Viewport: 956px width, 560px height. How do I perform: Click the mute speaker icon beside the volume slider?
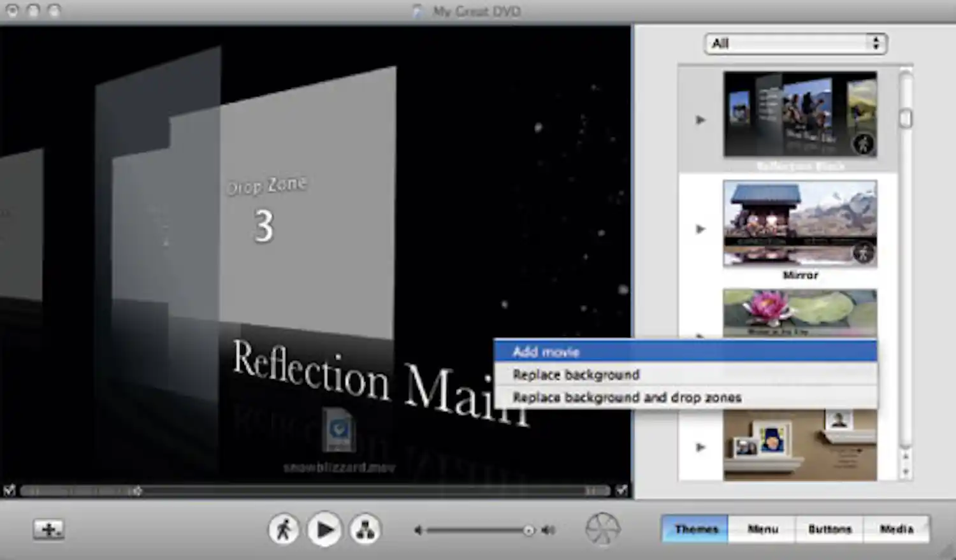click(x=418, y=529)
